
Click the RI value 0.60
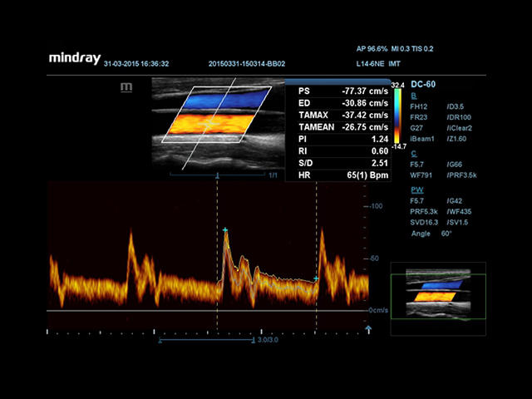(x=380, y=151)
